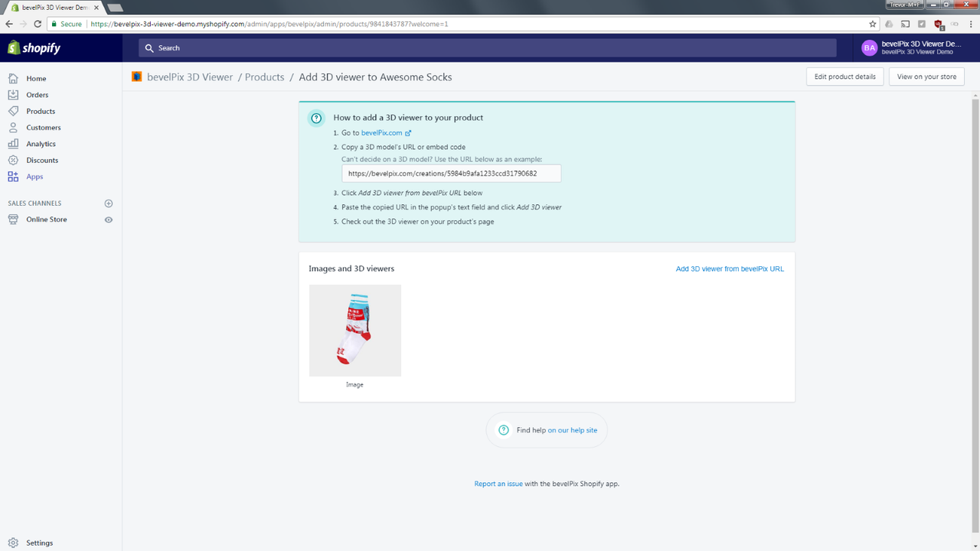980x551 pixels.
Task: Click the 'Add 3D viewer to Awesome Socks' title
Action: click(x=375, y=77)
